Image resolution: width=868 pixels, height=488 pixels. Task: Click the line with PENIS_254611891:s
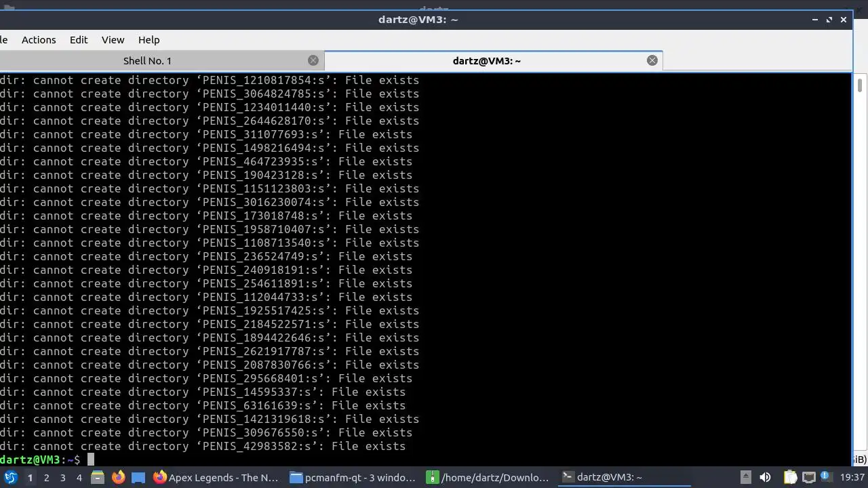click(x=206, y=283)
